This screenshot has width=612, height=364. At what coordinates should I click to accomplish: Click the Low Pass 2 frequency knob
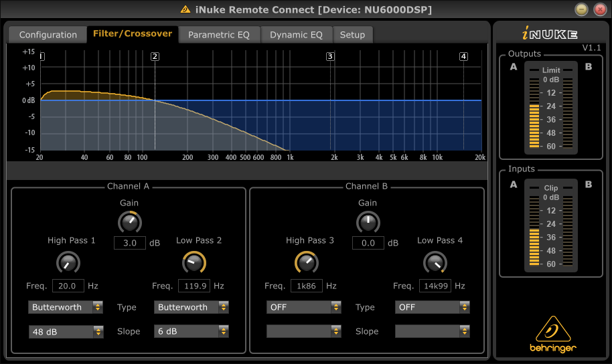pyautogui.click(x=194, y=262)
